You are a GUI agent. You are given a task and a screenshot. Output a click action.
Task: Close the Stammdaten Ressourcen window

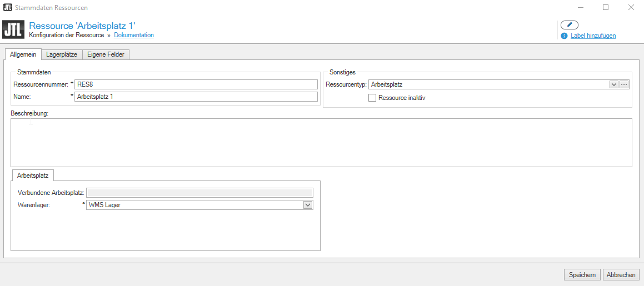coord(631,8)
